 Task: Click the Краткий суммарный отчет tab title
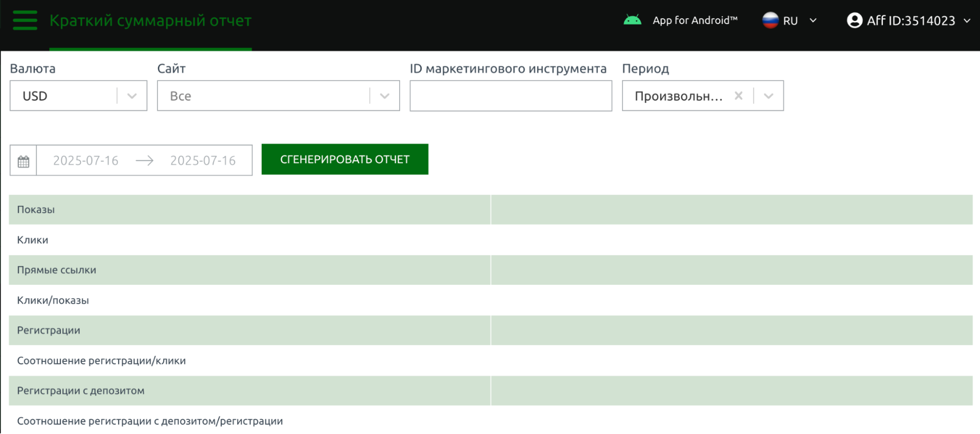pos(151,21)
